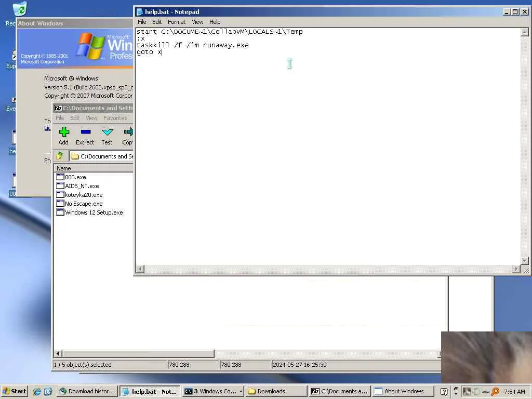This screenshot has height=399, width=532.
Task: Click the '1 / 5 object(s) selected' status text
Action: [83, 365]
